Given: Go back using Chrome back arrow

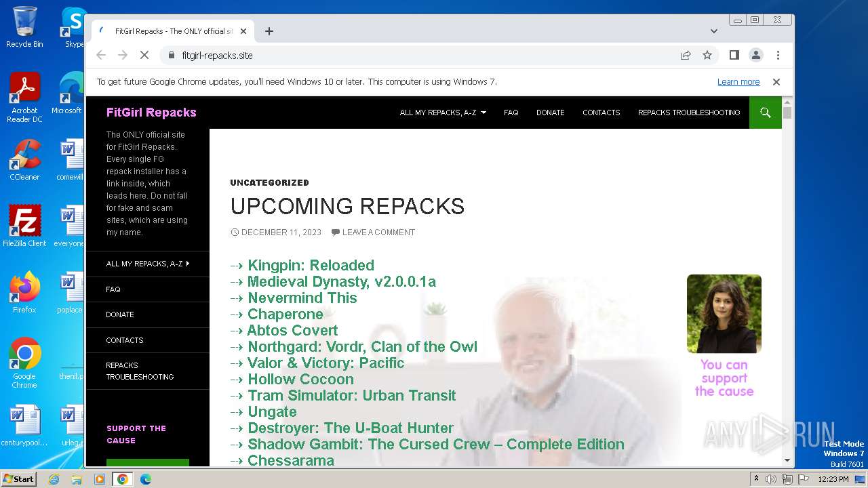Looking at the screenshot, I should point(101,56).
